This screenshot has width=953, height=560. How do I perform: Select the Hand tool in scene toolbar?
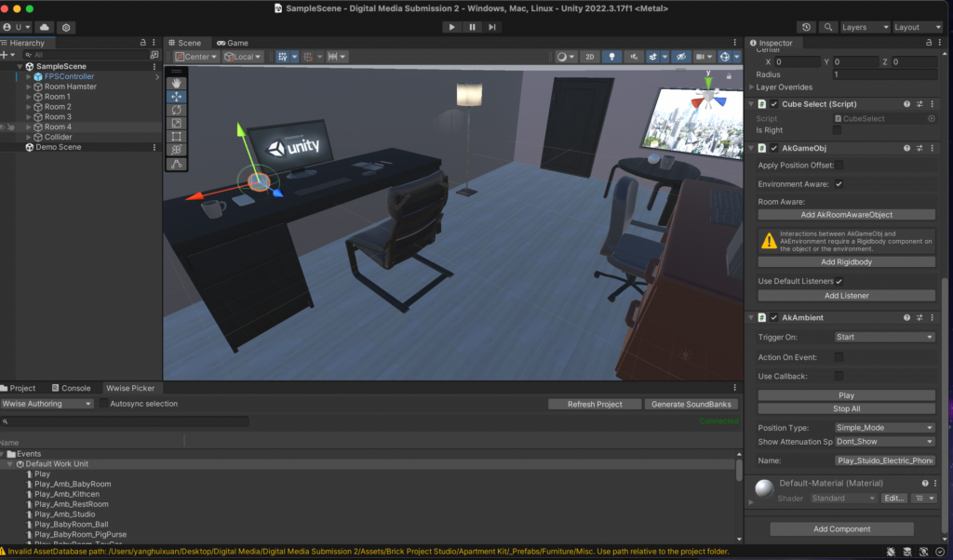coord(177,83)
